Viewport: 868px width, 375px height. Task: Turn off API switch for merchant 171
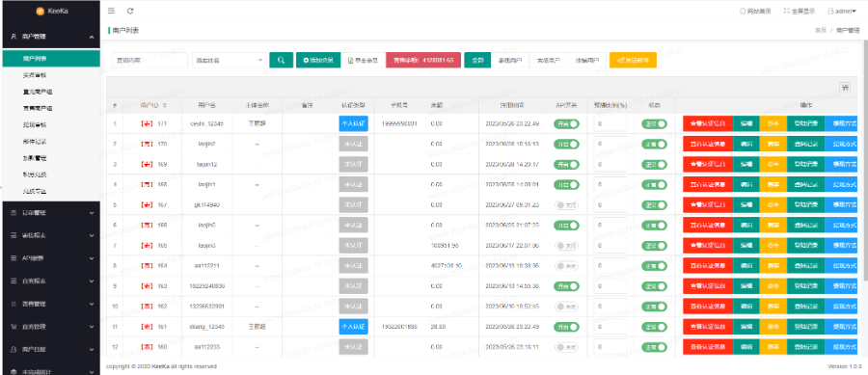(566, 124)
